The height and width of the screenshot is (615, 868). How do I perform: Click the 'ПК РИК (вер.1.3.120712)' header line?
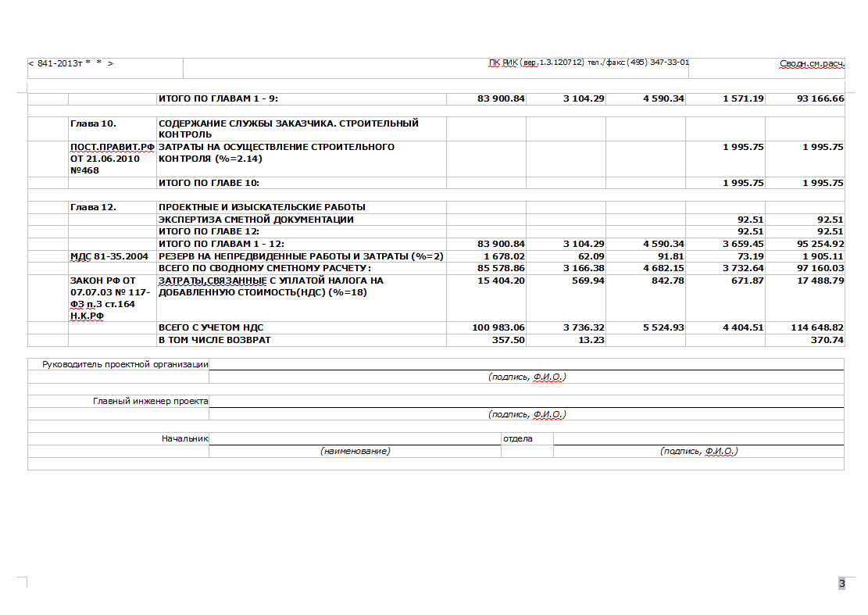[x=588, y=63]
